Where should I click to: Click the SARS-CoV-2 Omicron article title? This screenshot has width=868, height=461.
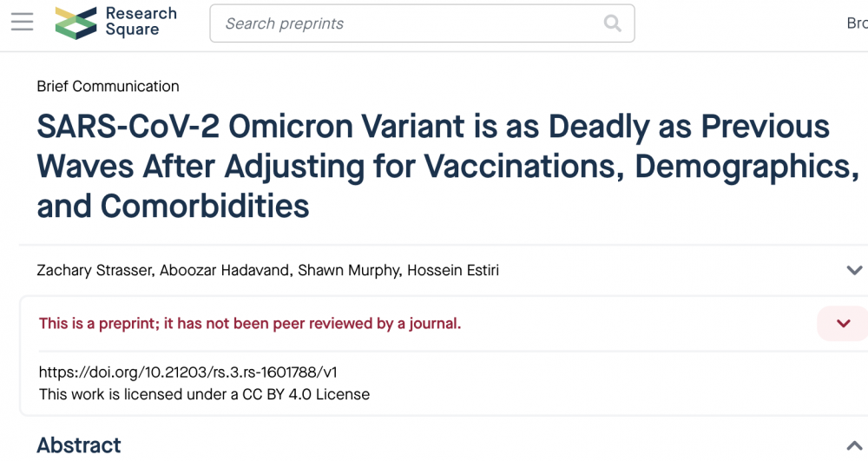point(434,167)
